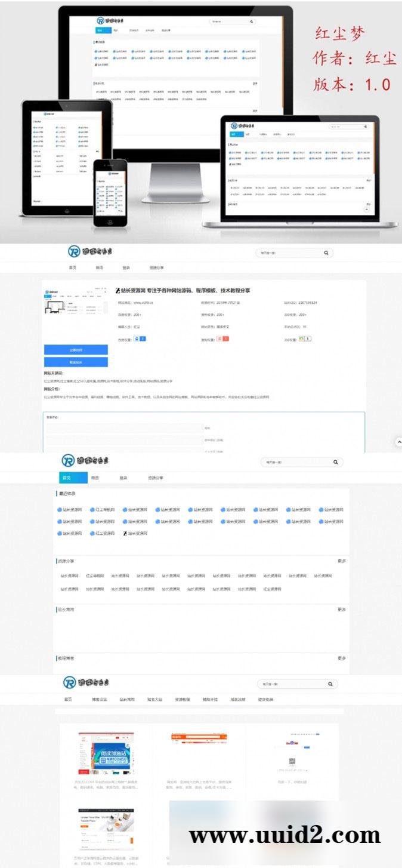Screen dimensions: 402x868
Task: Select the highlighted blue 首页 tab
Action: (66, 478)
